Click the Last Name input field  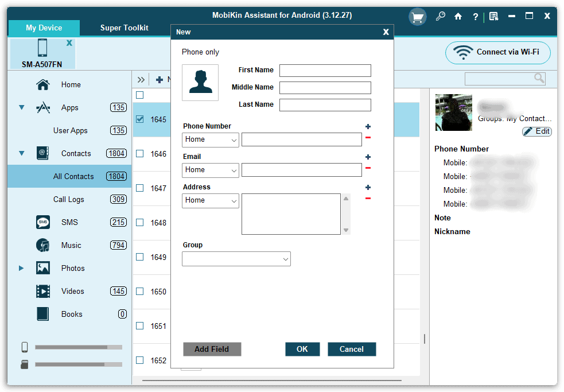pyautogui.click(x=325, y=105)
